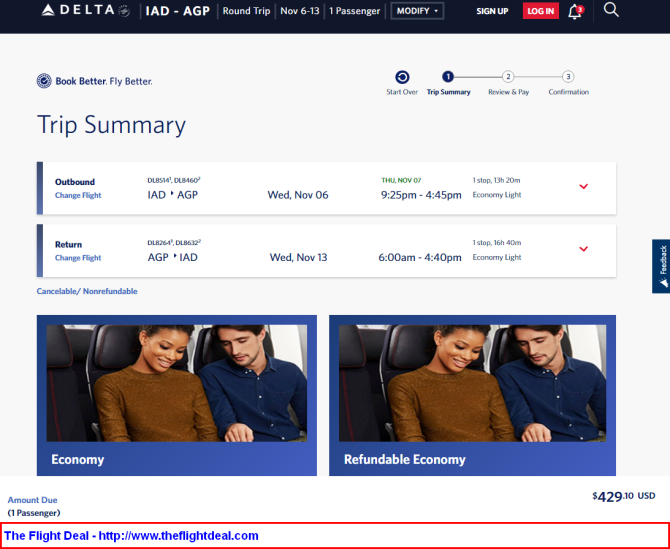Click the return flight numbers DL8264, DL8632
The image size is (670, 549).
pyautogui.click(x=174, y=243)
